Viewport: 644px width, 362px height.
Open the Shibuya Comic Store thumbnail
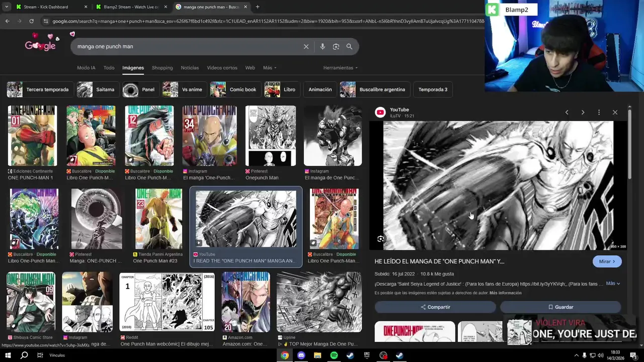coord(31,302)
